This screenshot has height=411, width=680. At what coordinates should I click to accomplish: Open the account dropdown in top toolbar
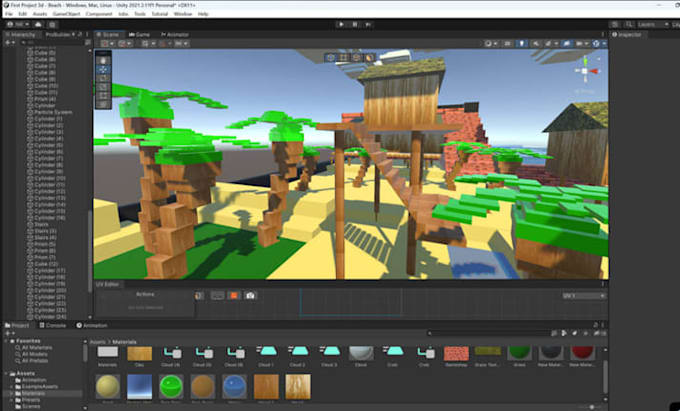(x=17, y=24)
